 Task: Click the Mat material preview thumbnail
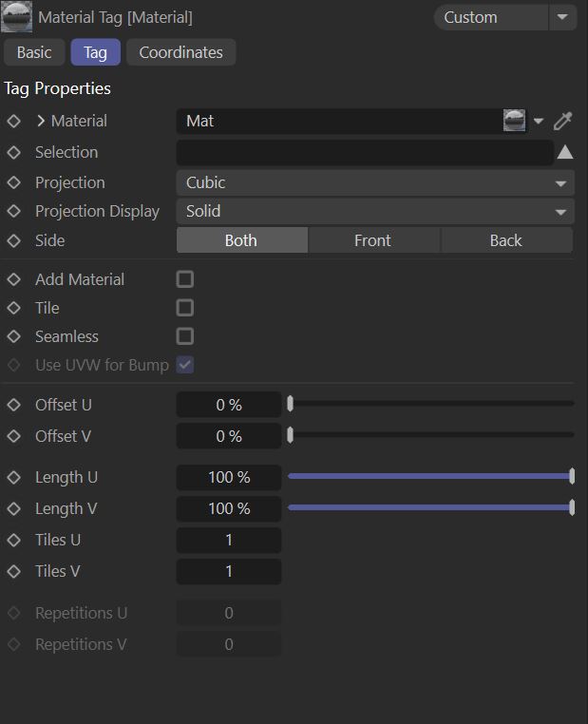pyautogui.click(x=514, y=121)
